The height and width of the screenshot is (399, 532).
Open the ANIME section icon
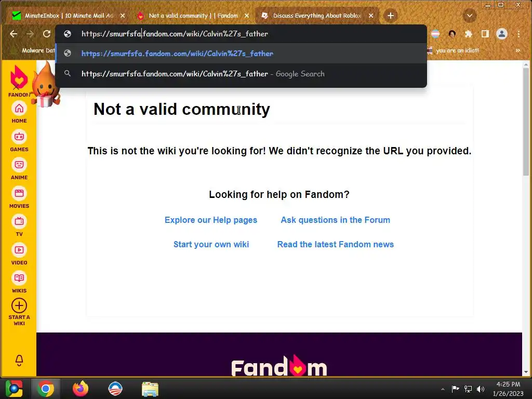(x=19, y=165)
